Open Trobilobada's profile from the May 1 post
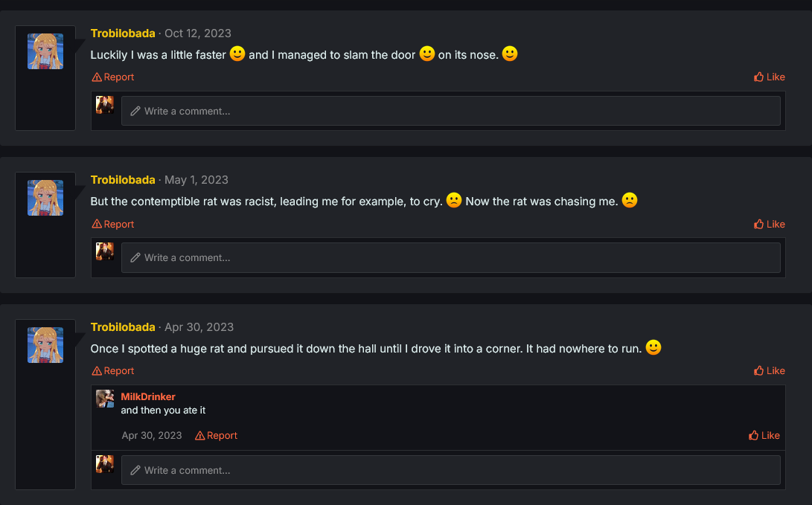Image resolution: width=812 pixels, height=505 pixels. pos(123,180)
